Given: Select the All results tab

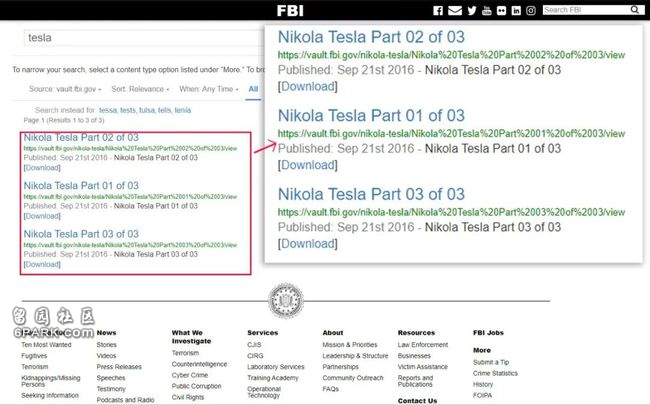Looking at the screenshot, I should point(253,89).
